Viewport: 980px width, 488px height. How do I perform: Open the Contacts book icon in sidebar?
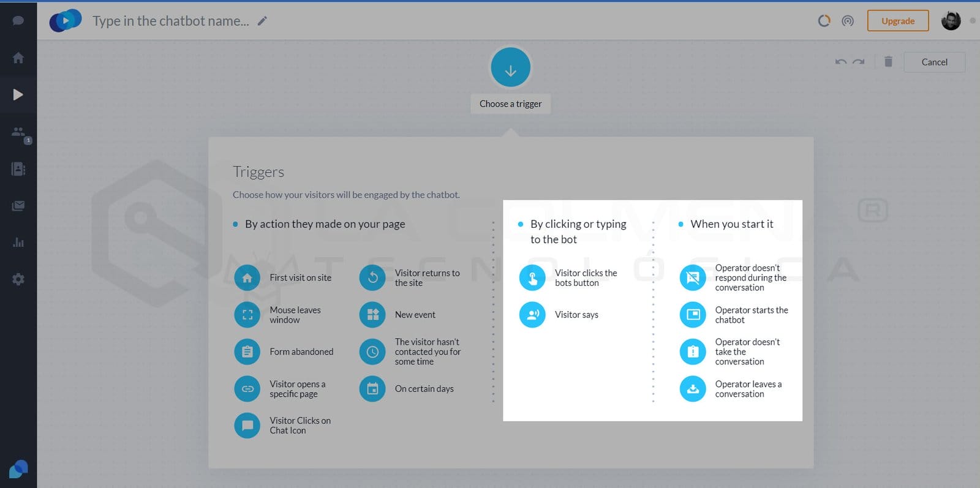tap(18, 169)
